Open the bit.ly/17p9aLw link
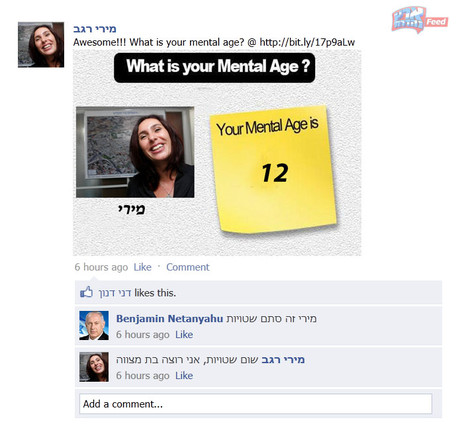This screenshot has height=430, width=460. pos(307,42)
